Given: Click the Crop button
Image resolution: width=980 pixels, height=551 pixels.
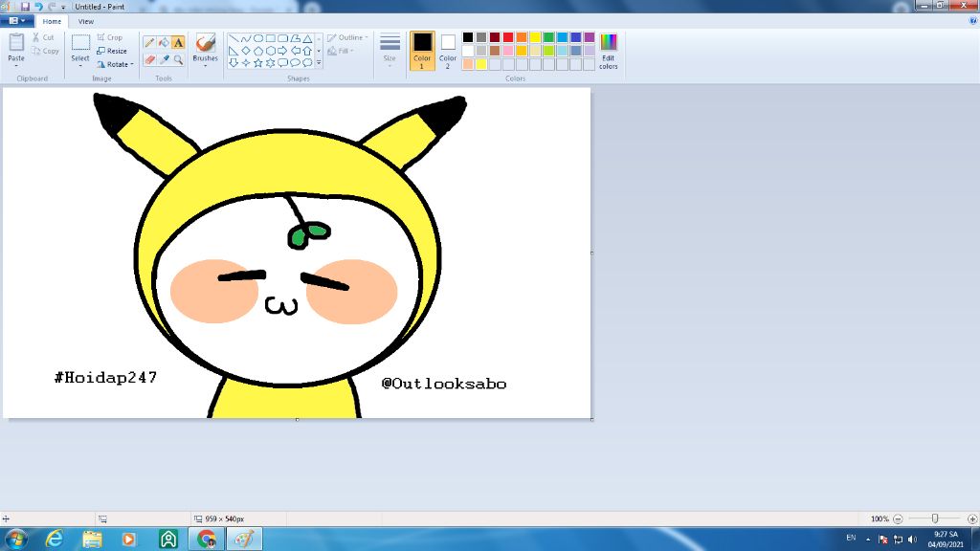Looking at the screenshot, I should tap(110, 37).
